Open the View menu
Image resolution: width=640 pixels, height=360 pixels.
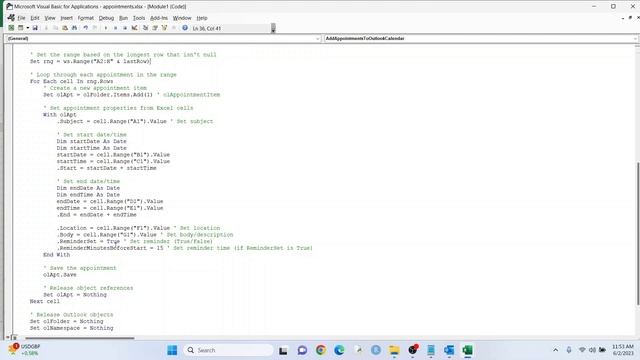coord(50,18)
